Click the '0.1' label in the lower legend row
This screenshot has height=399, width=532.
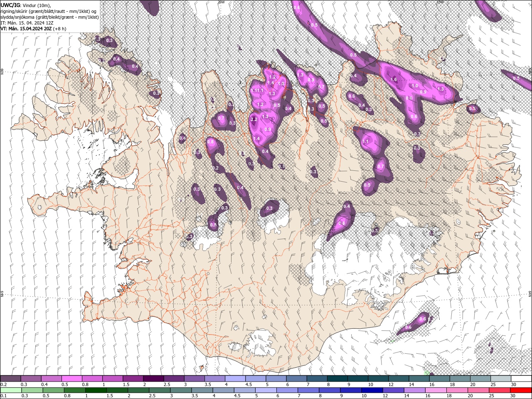tap(4, 396)
